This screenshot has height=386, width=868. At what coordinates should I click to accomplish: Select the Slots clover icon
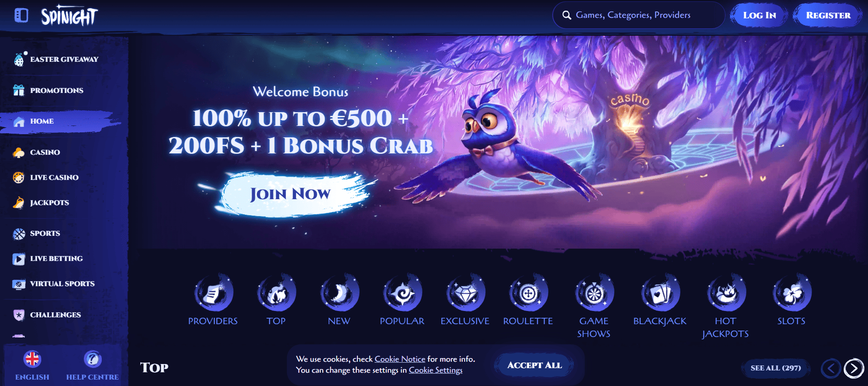pos(791,293)
